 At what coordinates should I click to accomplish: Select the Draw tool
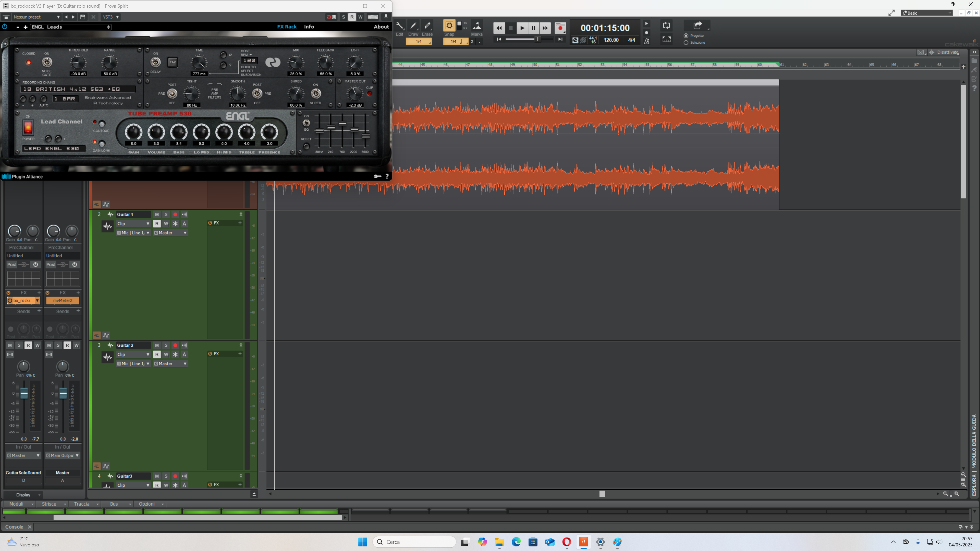coord(413,28)
